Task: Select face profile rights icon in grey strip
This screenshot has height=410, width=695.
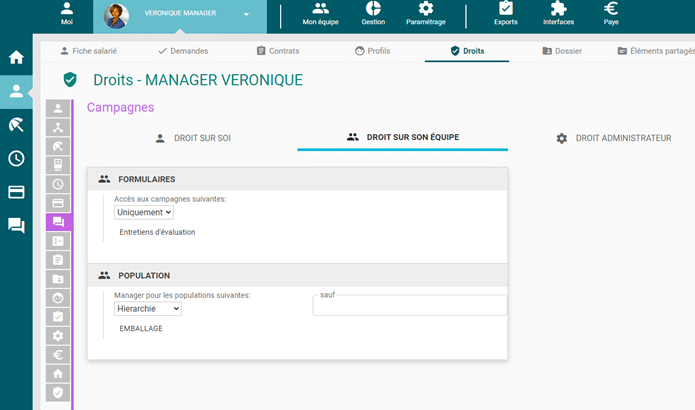Action: 58,298
